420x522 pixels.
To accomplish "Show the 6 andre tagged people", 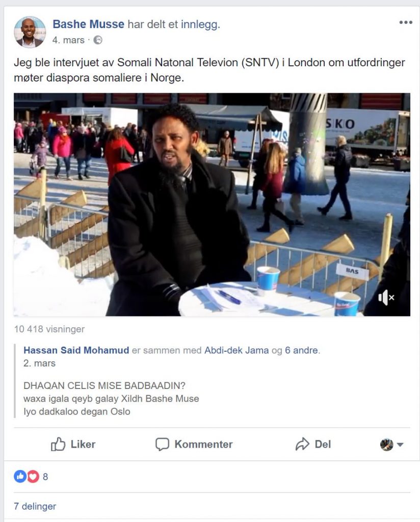I will pos(302,350).
